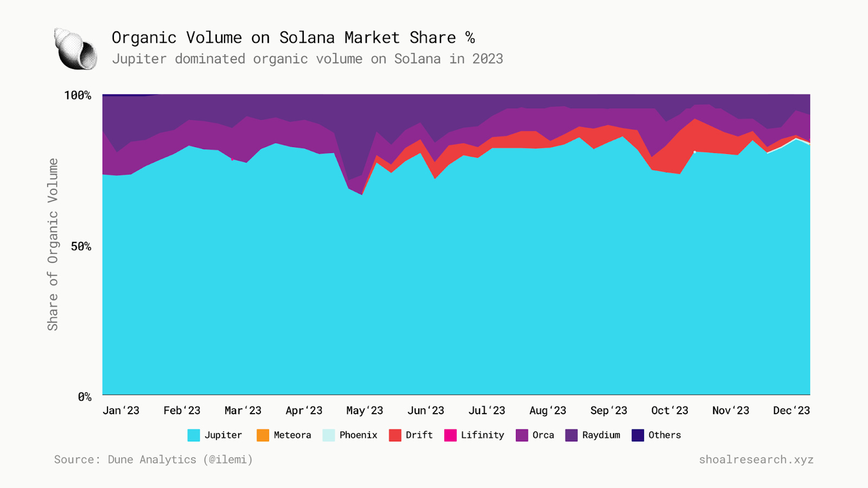Click the Others dark navy legend swatch
Viewport: 868px width, 488px height.
click(x=638, y=435)
